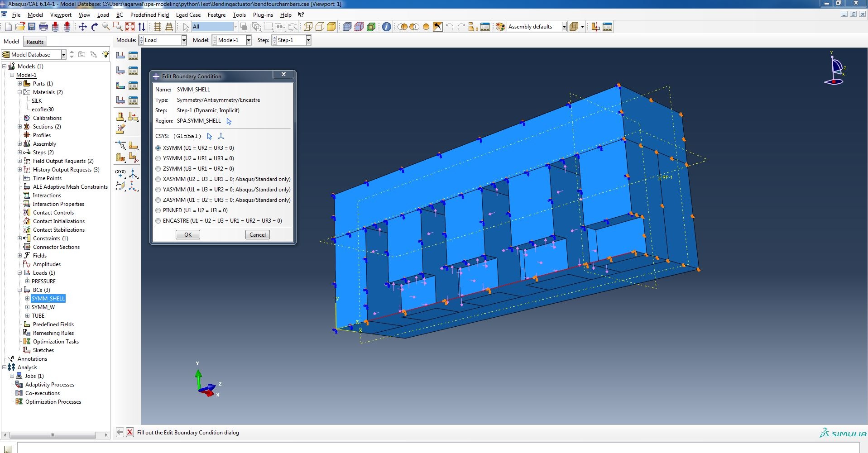Collapse the Materials (2) tree node

click(19, 92)
